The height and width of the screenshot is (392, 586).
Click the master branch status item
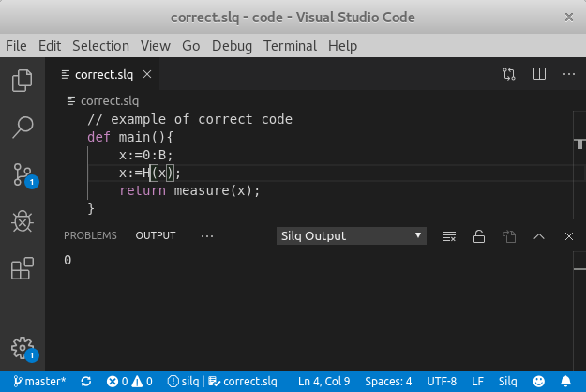[x=38, y=382]
